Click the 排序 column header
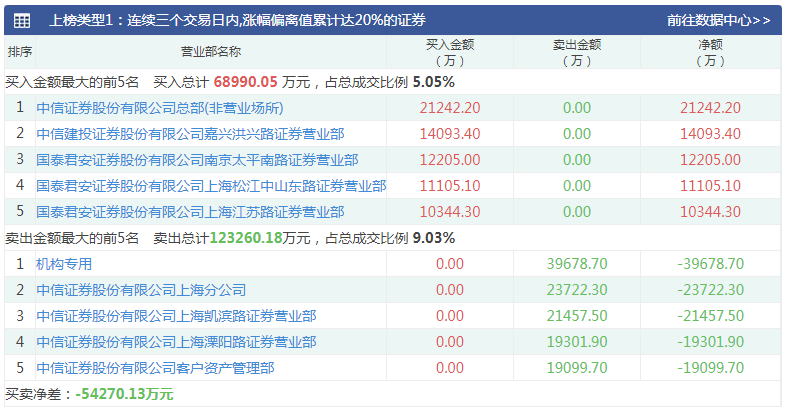The height and width of the screenshot is (412, 786). 20,52
